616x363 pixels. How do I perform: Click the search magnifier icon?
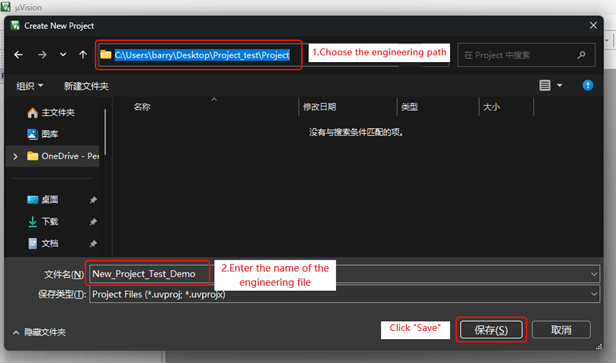(x=581, y=55)
